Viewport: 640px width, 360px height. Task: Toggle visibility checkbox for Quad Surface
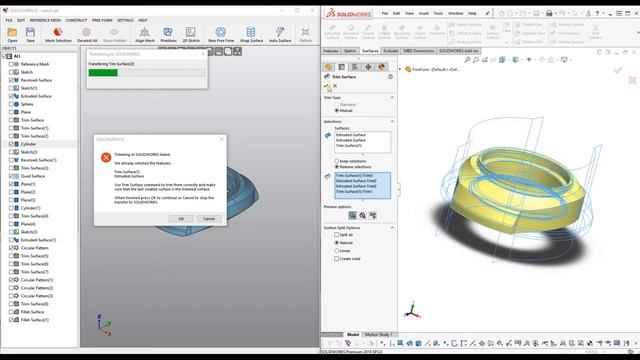tap(11, 176)
